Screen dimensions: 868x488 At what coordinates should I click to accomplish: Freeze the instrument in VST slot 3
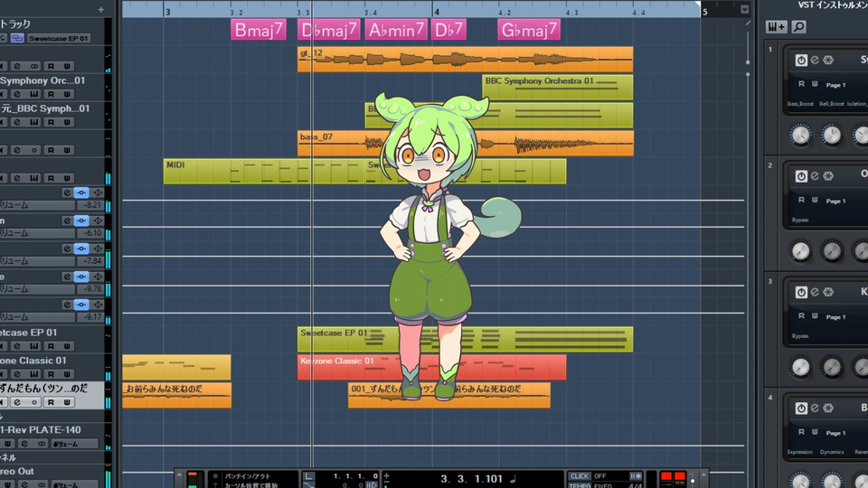[828, 292]
